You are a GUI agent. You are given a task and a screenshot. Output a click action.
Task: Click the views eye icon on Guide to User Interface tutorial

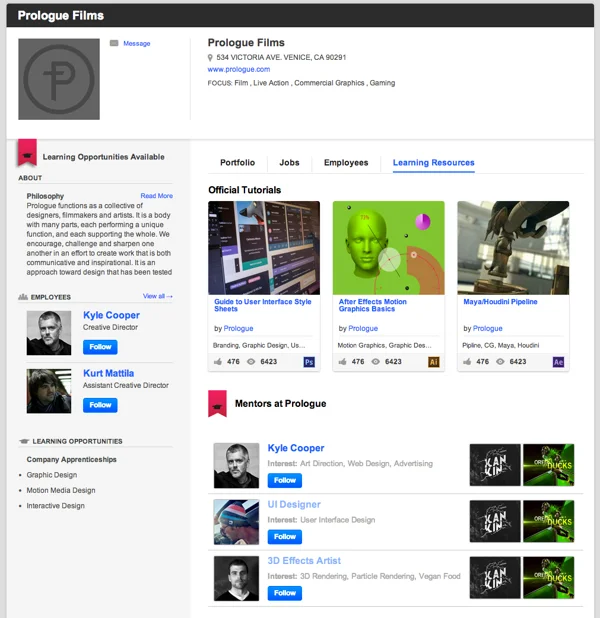[251, 361]
